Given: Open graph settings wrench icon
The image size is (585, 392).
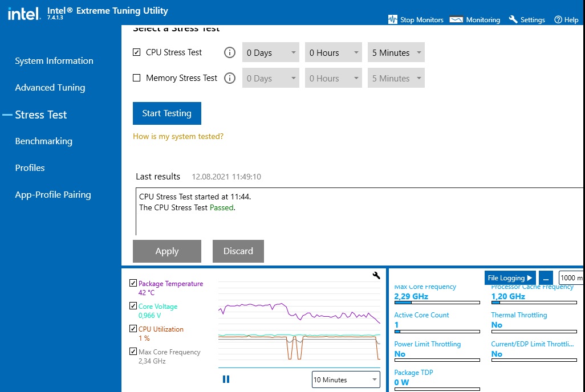Looking at the screenshot, I should 376,276.
